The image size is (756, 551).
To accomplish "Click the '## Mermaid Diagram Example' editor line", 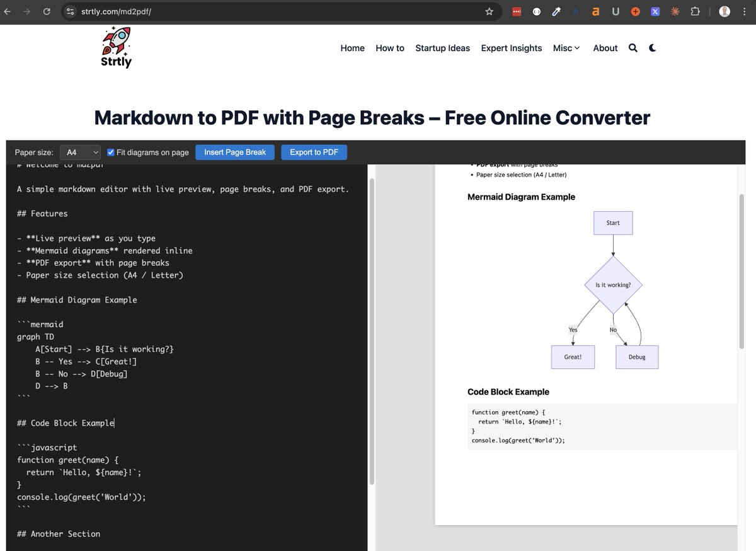I will point(77,300).
